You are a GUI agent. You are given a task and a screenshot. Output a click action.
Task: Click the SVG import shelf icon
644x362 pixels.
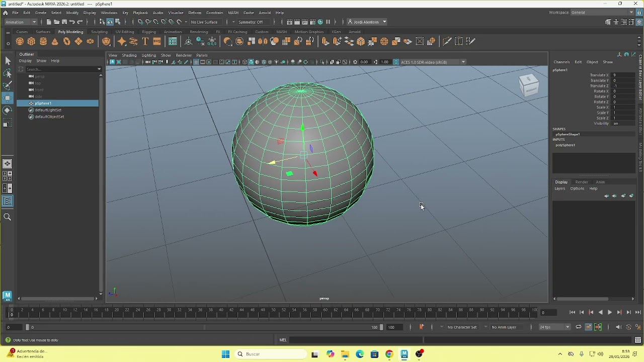pyautogui.click(x=157, y=42)
